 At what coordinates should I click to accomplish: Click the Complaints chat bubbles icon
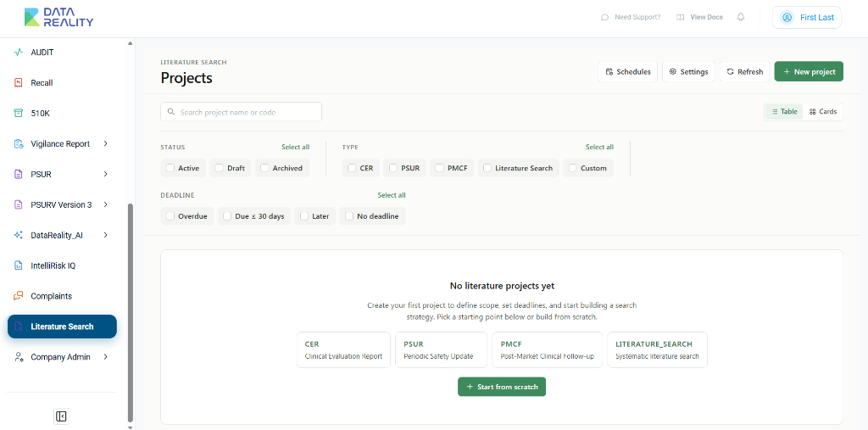pos(19,296)
